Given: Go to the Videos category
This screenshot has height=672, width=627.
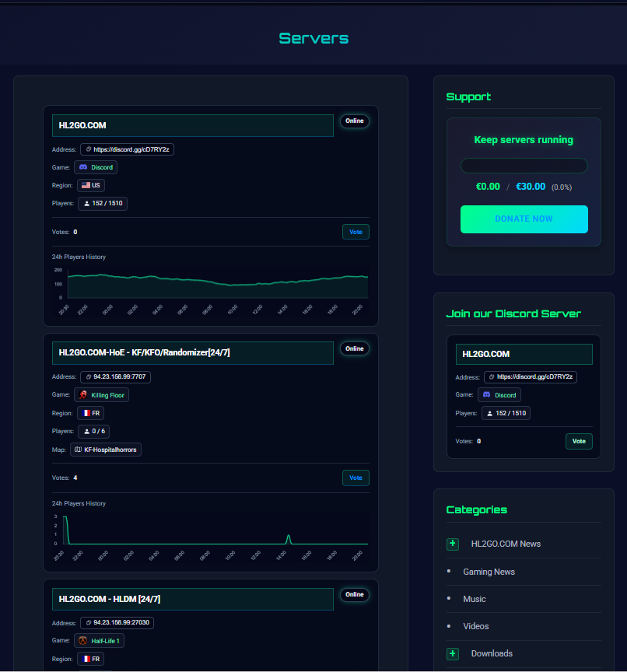Looking at the screenshot, I should pos(476,626).
